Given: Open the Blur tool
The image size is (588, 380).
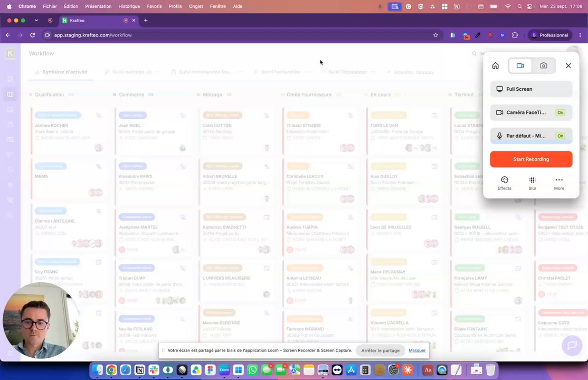Looking at the screenshot, I should (x=532, y=184).
